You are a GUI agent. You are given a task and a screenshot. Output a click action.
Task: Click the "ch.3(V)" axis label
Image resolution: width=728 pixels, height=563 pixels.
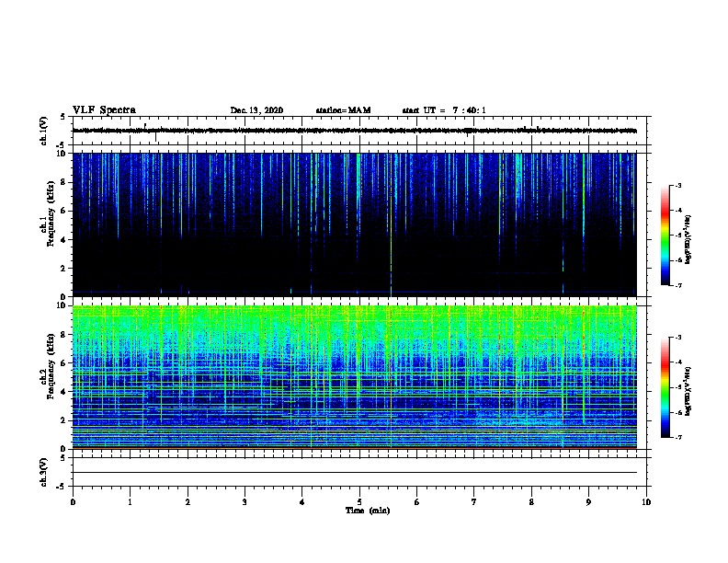click(x=44, y=472)
